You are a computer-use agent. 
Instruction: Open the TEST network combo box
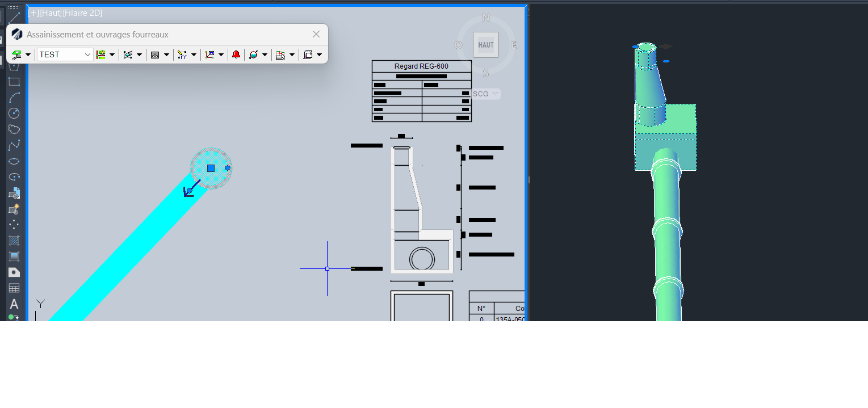[65, 54]
